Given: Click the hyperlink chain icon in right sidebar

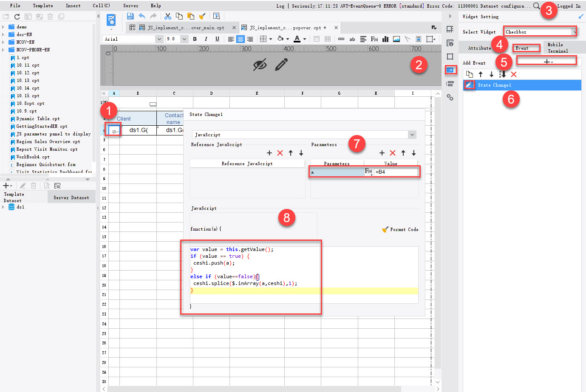Looking at the screenshot, I should tap(450, 97).
